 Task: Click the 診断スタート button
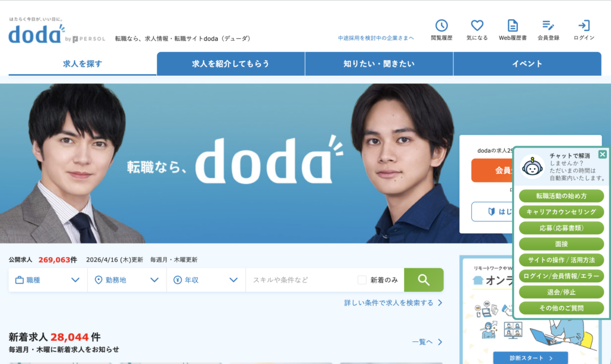(x=530, y=358)
